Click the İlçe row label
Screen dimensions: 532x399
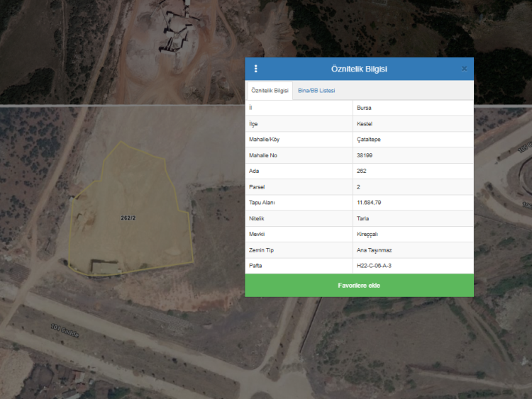[253, 124]
